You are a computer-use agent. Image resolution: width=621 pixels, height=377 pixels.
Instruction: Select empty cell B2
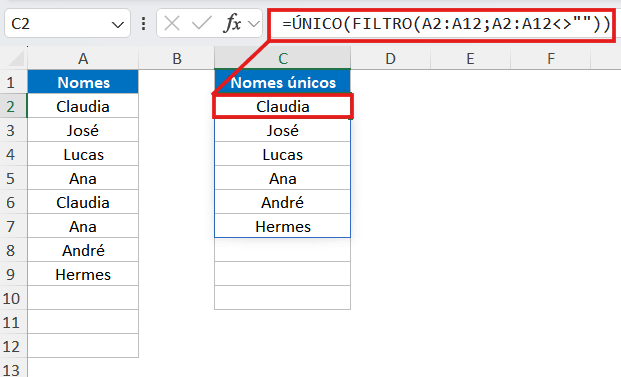point(177,106)
